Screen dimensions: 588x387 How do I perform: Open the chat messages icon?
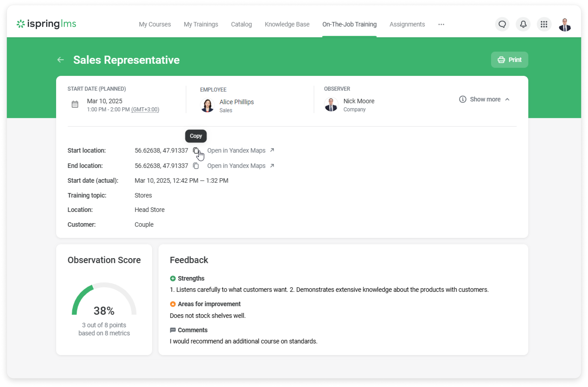(x=502, y=24)
